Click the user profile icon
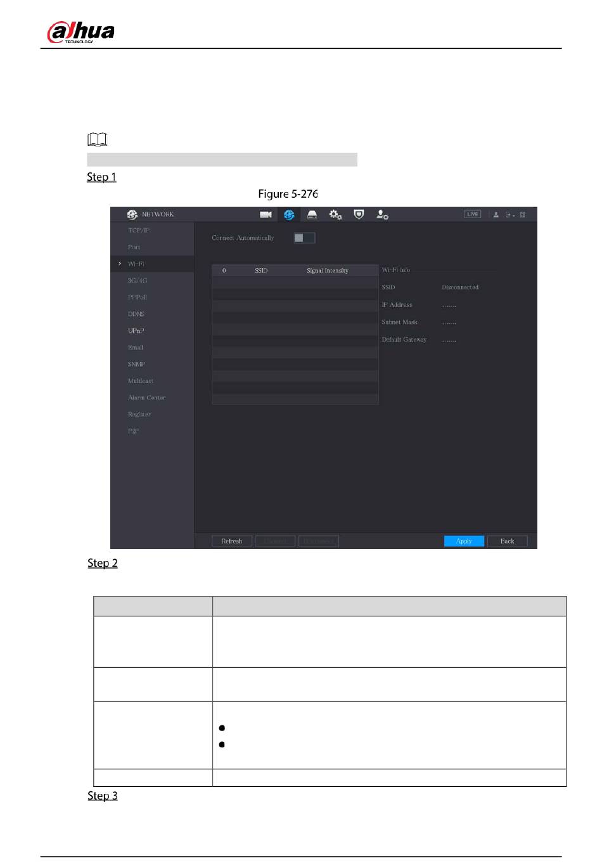The image size is (602, 868). [x=496, y=215]
